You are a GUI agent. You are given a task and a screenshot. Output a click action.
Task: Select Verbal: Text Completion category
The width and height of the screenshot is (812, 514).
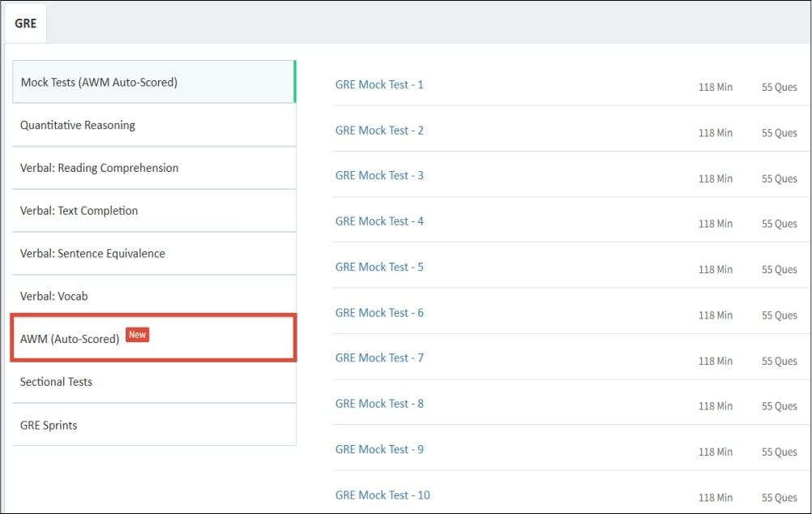79,211
